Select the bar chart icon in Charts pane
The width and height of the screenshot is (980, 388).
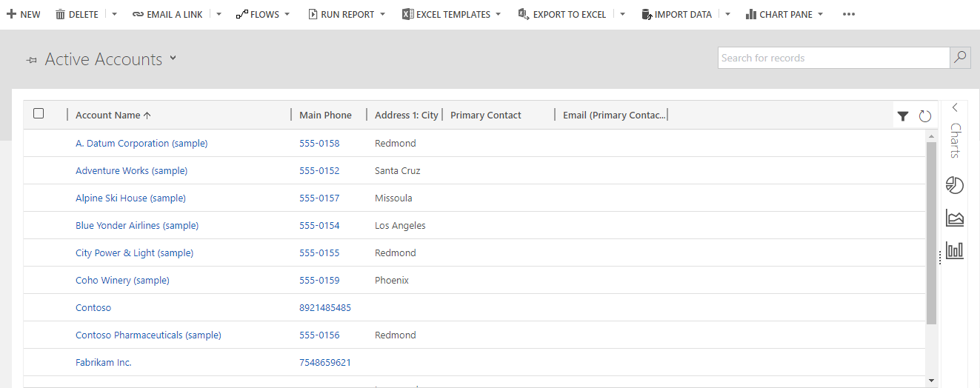955,250
